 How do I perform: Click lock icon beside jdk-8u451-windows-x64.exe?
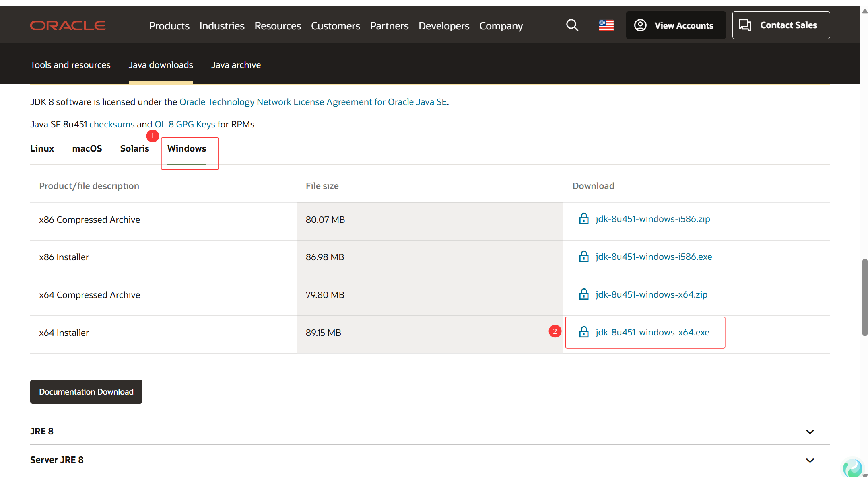pyautogui.click(x=583, y=332)
